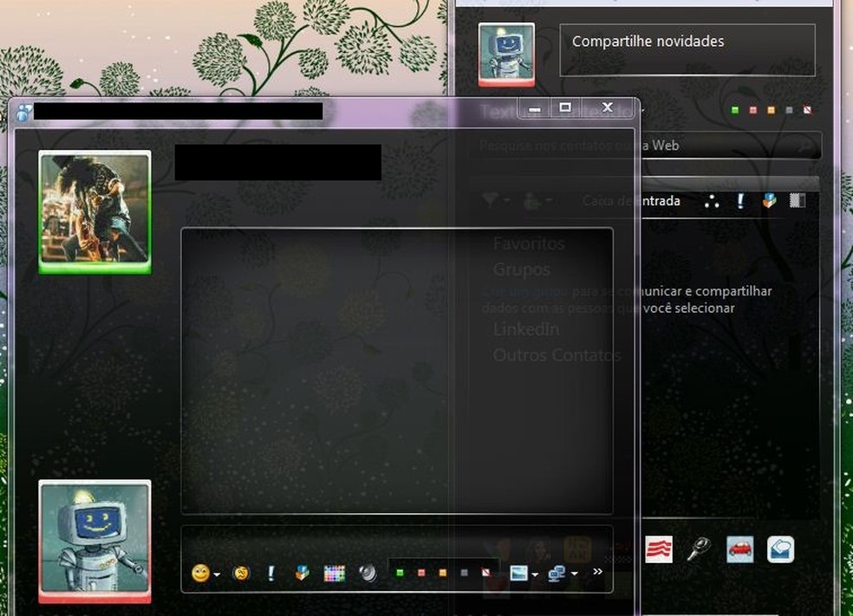Open the emoticon dropdown arrow
Screen dimensions: 853x616
tap(217, 574)
